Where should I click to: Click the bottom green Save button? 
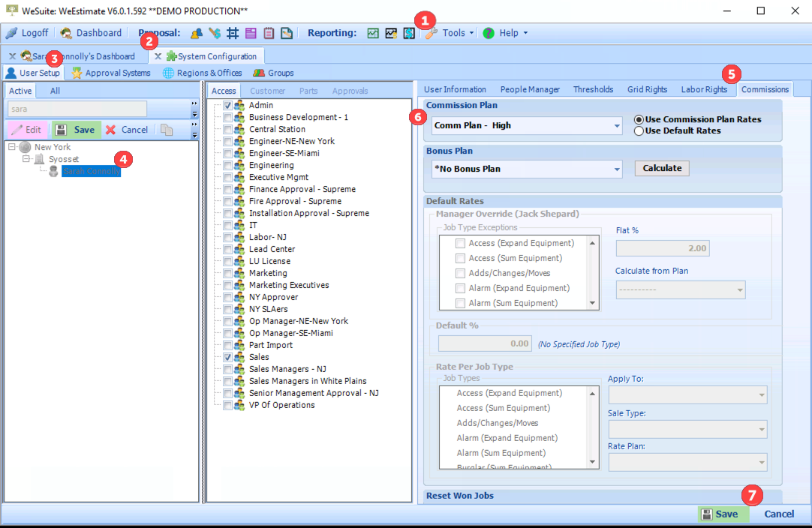tap(723, 514)
